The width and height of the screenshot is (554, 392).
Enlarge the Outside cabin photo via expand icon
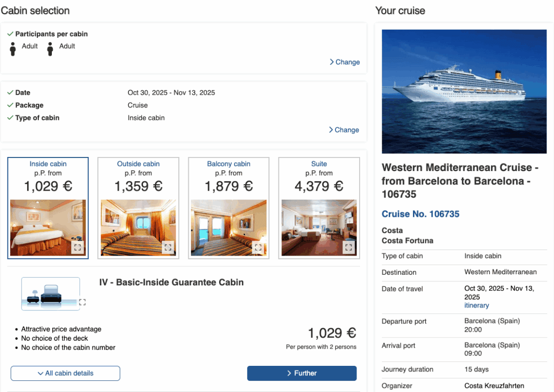[x=168, y=247]
